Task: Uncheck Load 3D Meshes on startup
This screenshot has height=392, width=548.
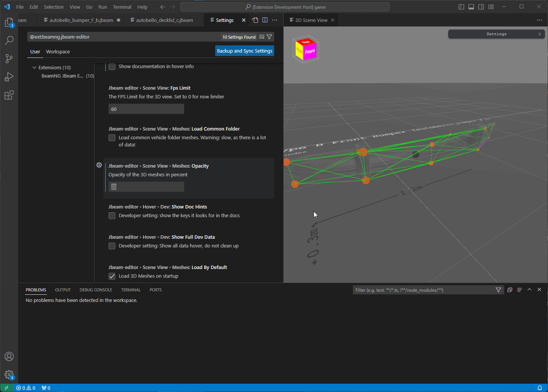Action: click(x=112, y=276)
